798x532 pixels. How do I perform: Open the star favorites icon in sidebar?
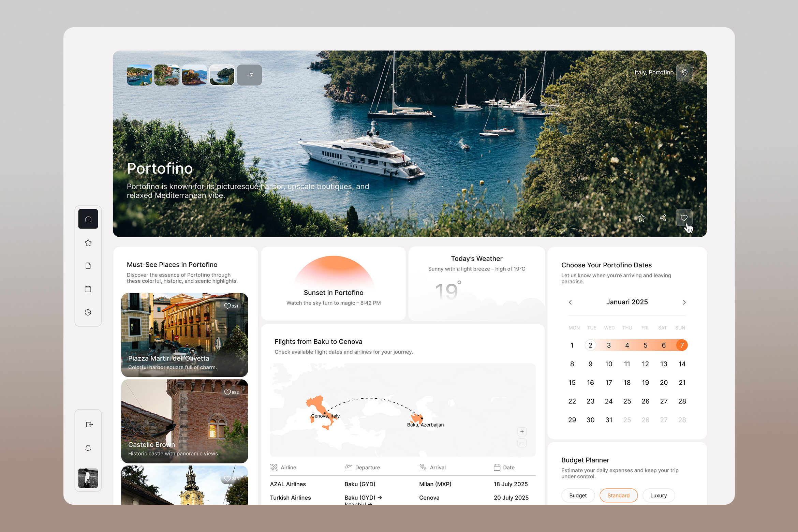tap(88, 243)
